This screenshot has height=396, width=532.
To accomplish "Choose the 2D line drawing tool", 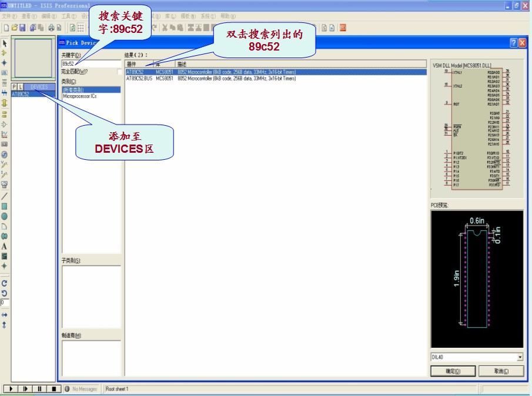I will 5,196.
